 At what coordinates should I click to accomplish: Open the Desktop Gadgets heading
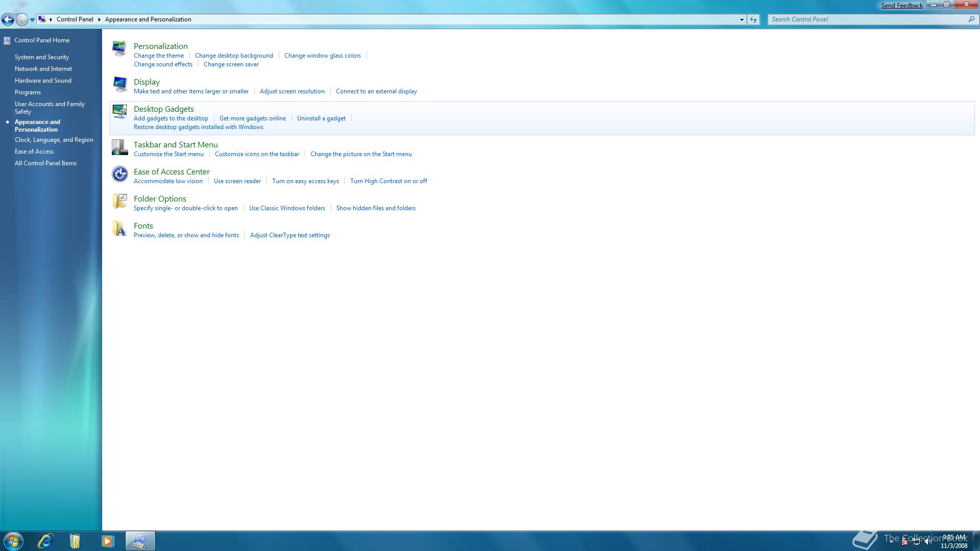164,109
